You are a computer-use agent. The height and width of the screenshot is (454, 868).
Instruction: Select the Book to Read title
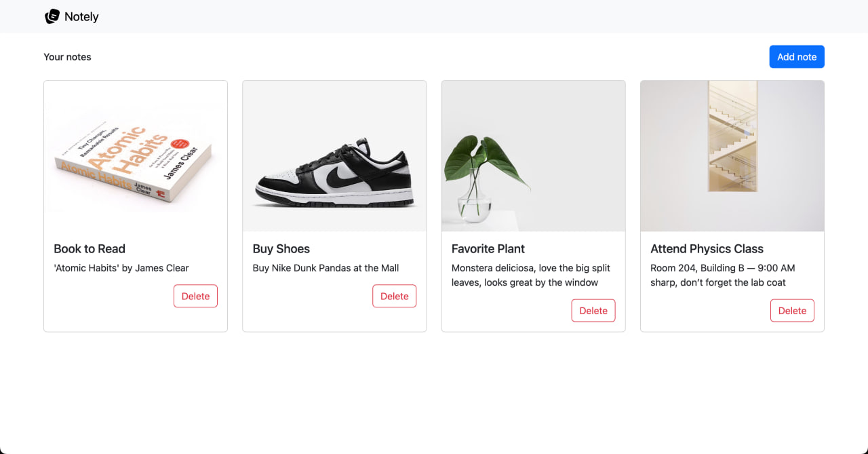90,249
